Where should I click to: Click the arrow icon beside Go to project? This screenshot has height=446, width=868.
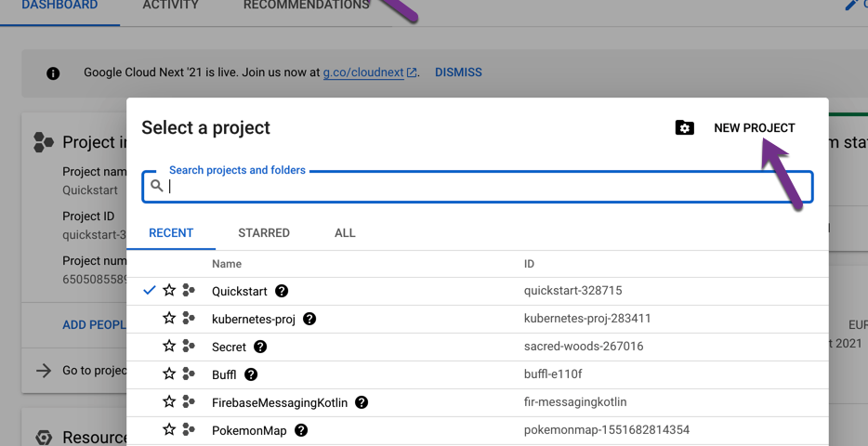point(44,370)
